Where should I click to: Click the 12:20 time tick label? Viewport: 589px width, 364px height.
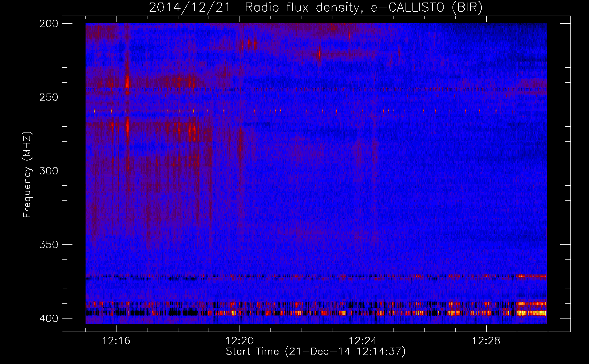click(240, 341)
